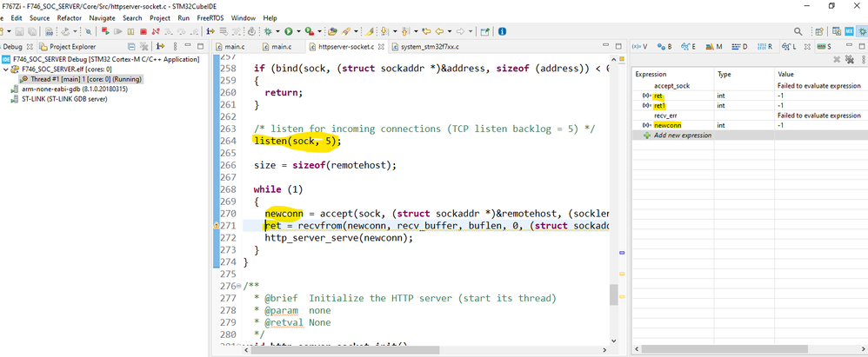Image resolution: width=868 pixels, height=357 pixels.
Task: Toggle Instruction Stepping Mode in main toolbar
Action: point(210,31)
